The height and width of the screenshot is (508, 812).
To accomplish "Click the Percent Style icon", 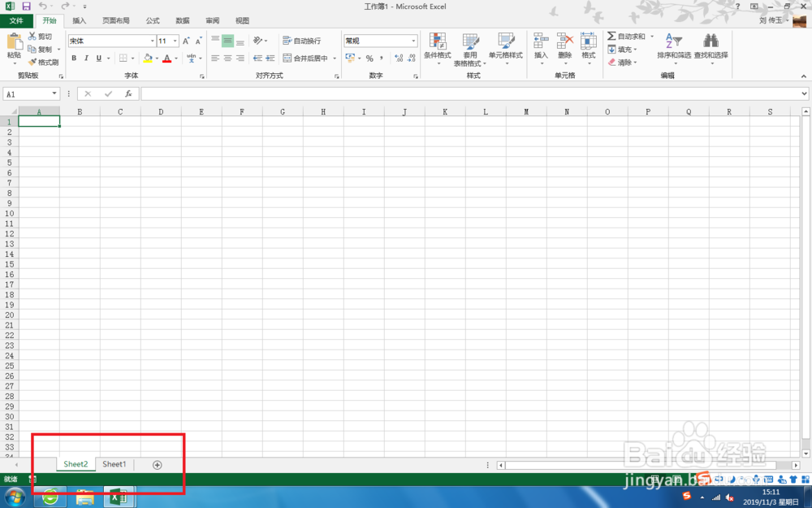I will click(x=368, y=58).
